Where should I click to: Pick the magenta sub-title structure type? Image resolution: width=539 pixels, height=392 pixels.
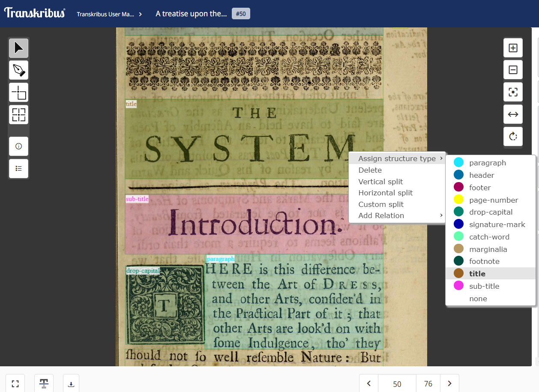click(x=484, y=286)
